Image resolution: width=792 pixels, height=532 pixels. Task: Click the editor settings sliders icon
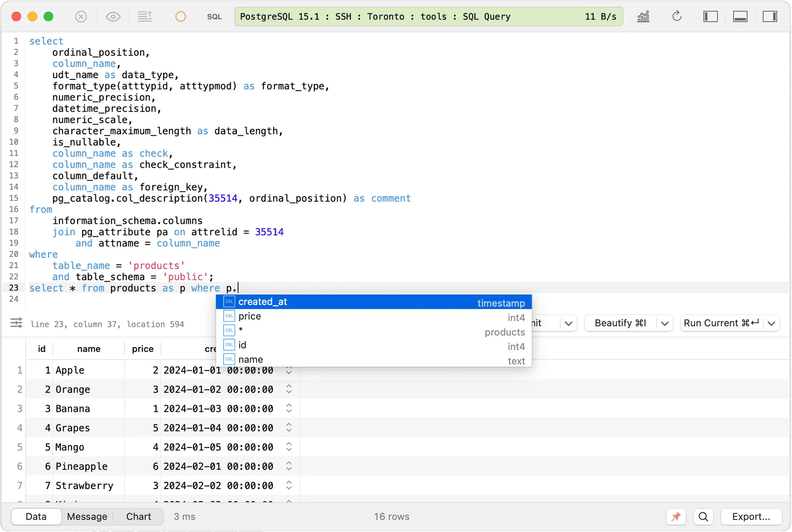(16, 323)
